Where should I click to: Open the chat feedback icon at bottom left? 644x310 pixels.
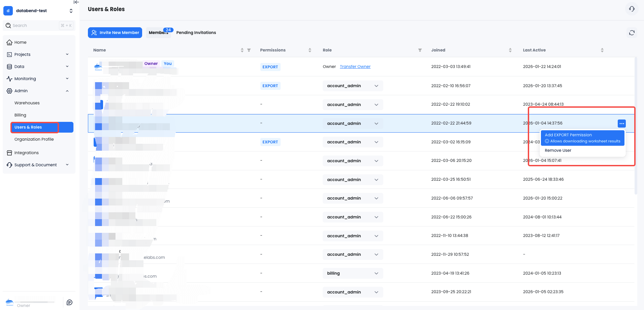(x=69, y=302)
